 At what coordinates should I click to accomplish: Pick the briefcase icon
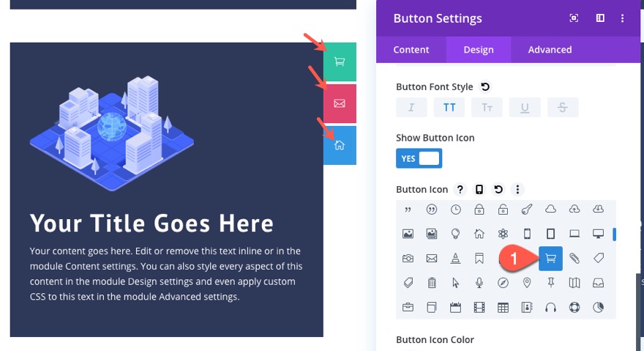[x=408, y=307]
